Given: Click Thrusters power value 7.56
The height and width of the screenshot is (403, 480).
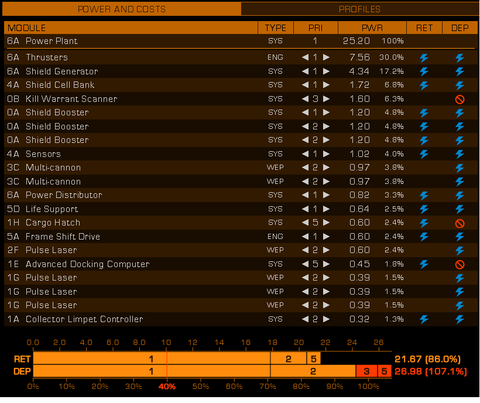Looking at the screenshot, I should (360, 57).
